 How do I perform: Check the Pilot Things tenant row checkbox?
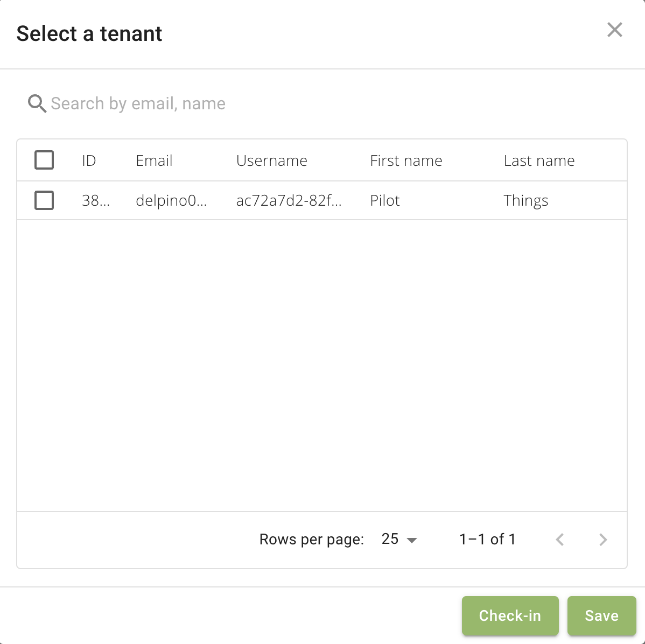[44, 200]
